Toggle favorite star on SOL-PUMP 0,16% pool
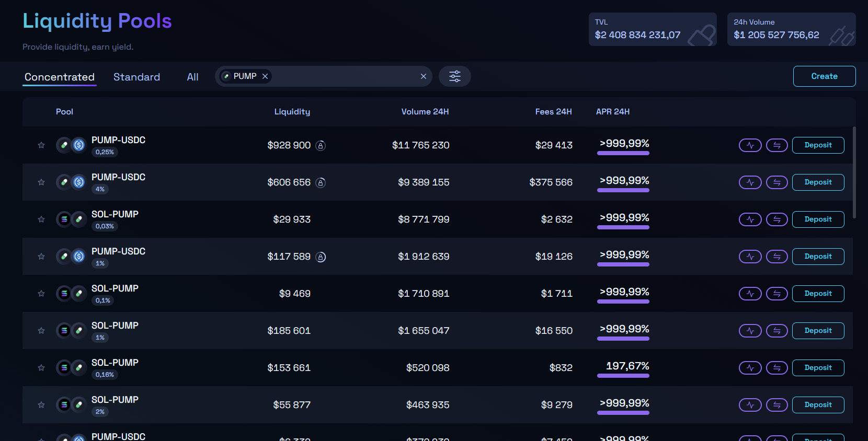The height and width of the screenshot is (441, 868). [41, 368]
